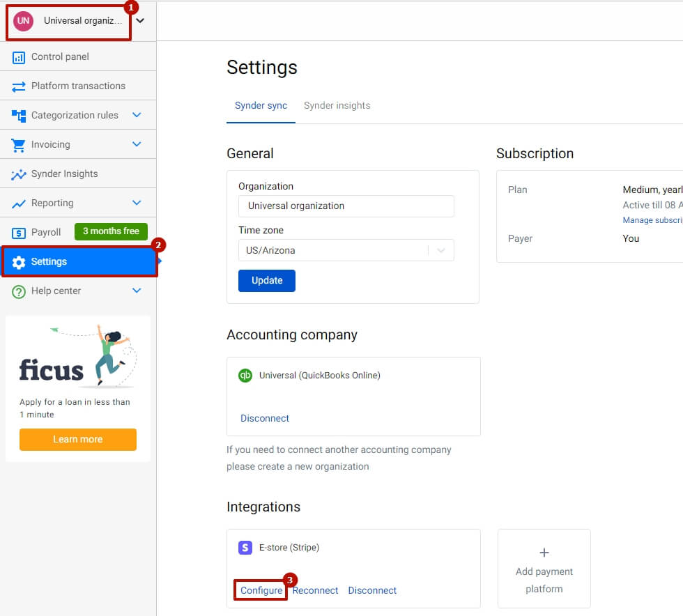Click the Synder Insights sparkline icon
The width and height of the screenshot is (683, 616).
[18, 174]
